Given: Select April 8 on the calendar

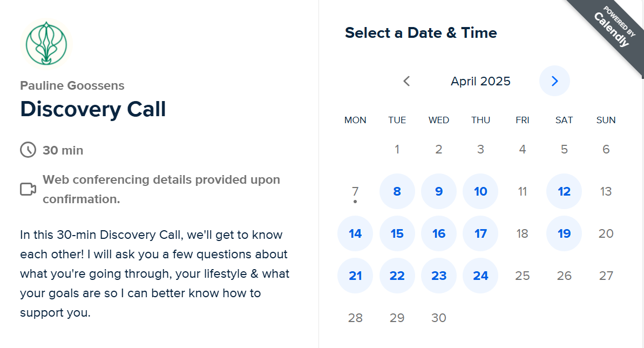Looking at the screenshot, I should pyautogui.click(x=397, y=191).
